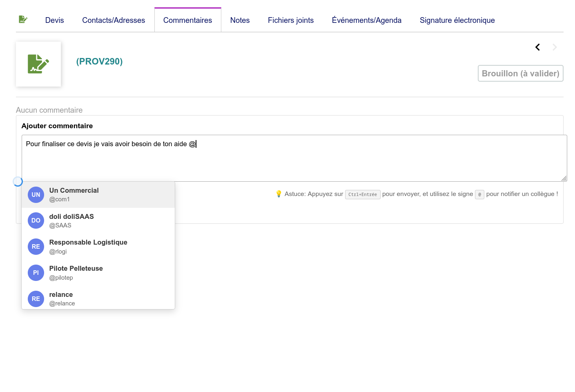Choose the @pilotep user suggestion
575x392 pixels.
point(76,273)
